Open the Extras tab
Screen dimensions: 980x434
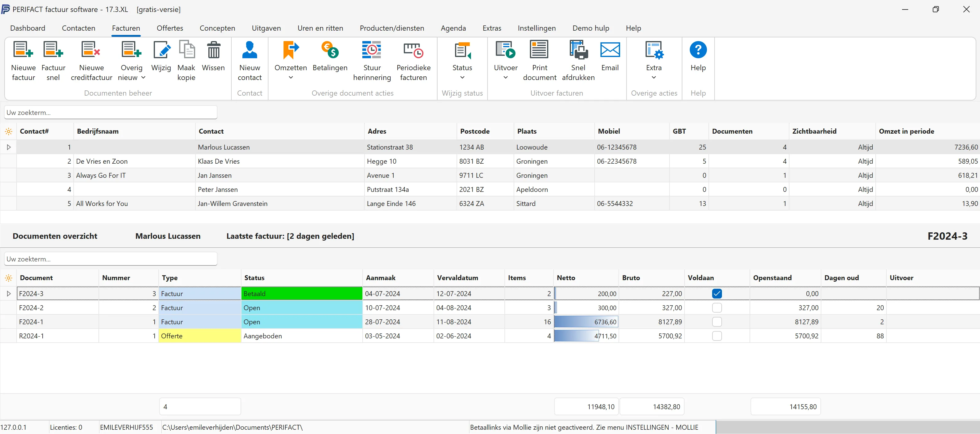point(492,28)
